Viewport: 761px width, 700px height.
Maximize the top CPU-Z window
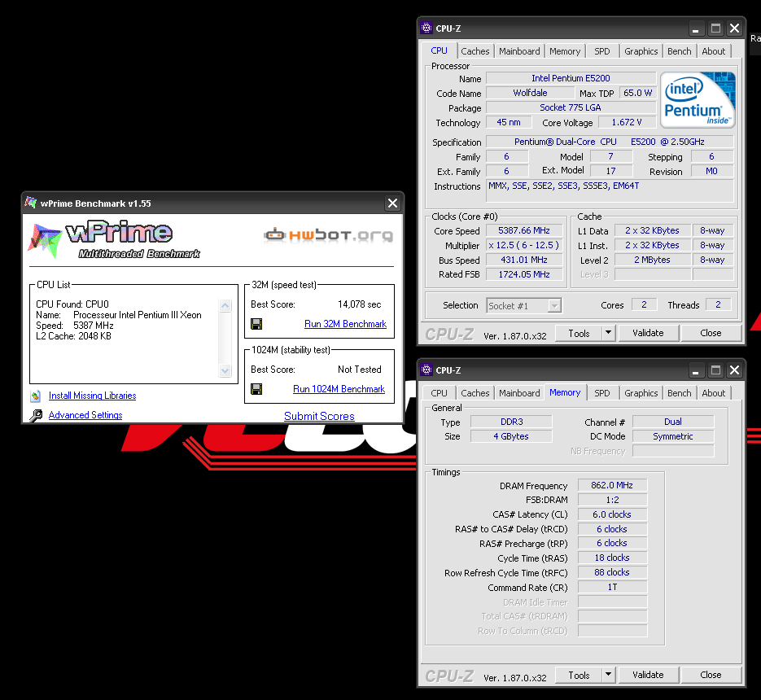click(x=715, y=28)
